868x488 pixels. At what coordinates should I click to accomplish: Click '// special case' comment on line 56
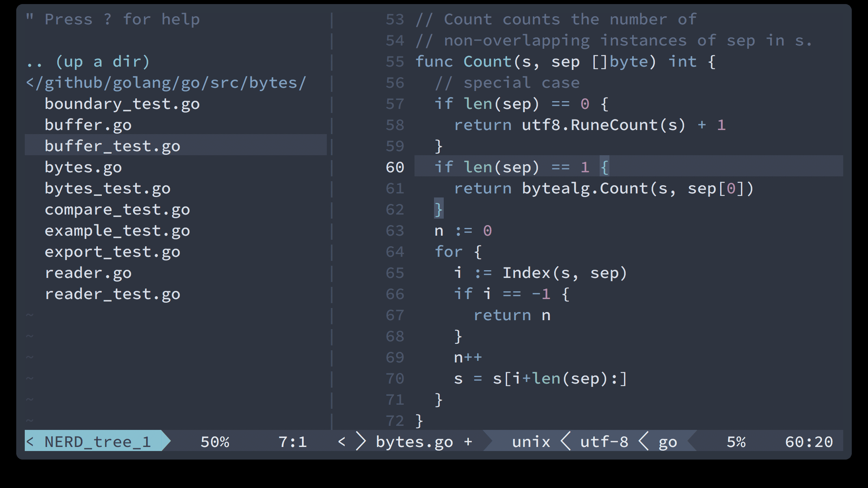(507, 83)
